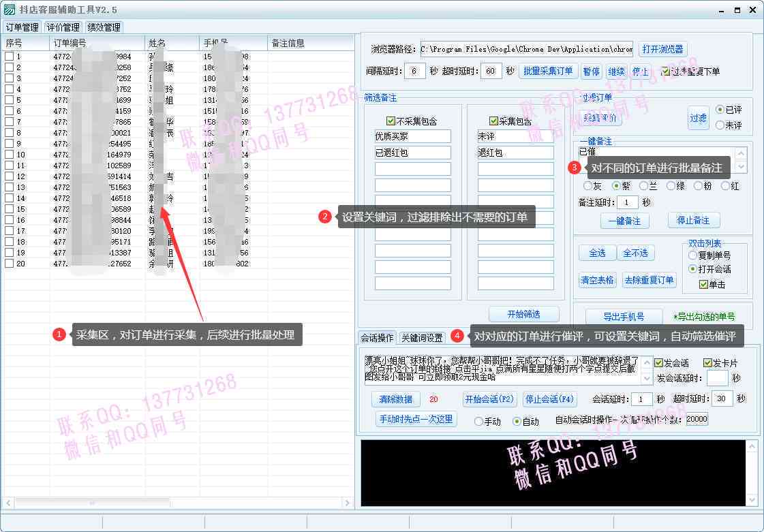Select the 手动 mode radio button
The image size is (764, 532).
click(x=478, y=422)
